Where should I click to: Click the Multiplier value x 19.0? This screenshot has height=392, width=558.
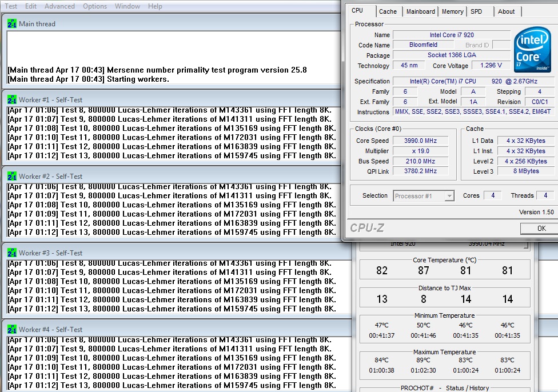420,151
